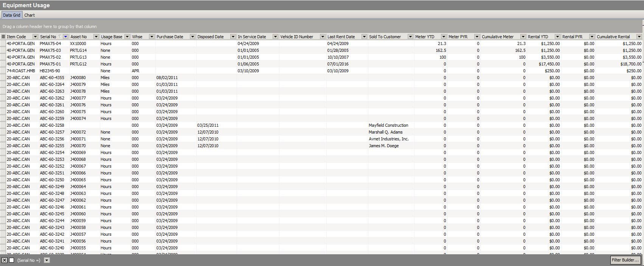Screen dimensions: 644x266
Task: Select the 74-ROAST.HMB item code cell
Action: 22,71
